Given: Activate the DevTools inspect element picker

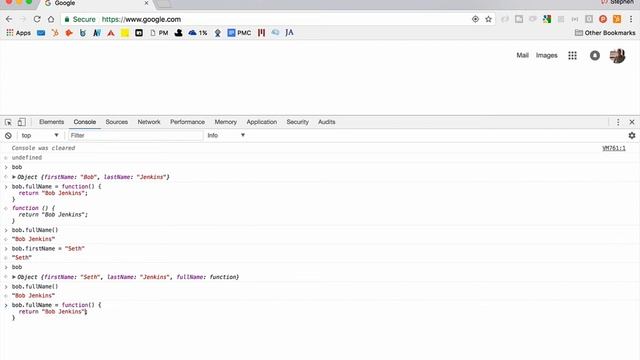Looking at the screenshot, I should [x=8, y=122].
